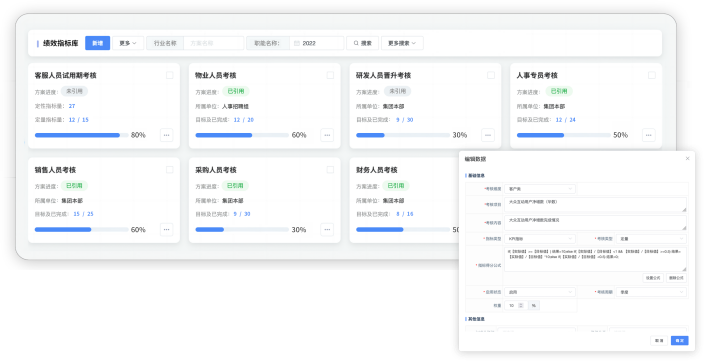The width and height of the screenshot is (704, 362).
Task: Click the delete formula button
Action: click(676, 278)
